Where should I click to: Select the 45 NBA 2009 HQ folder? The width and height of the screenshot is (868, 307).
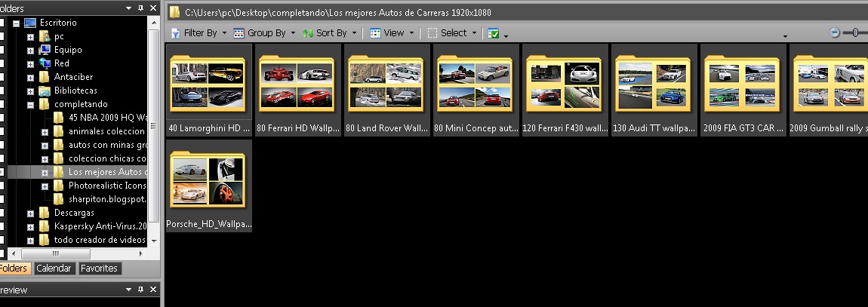(x=107, y=117)
